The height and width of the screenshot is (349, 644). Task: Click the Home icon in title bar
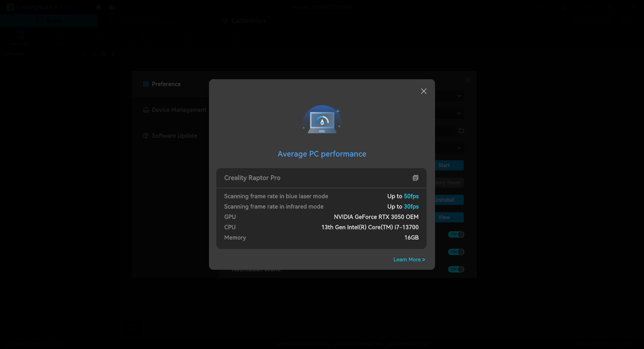tap(99, 7)
